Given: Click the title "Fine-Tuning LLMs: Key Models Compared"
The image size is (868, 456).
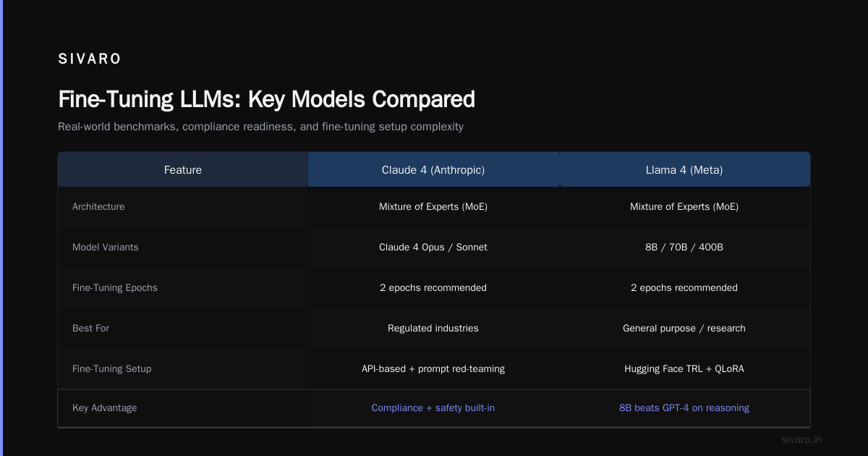Looking at the screenshot, I should click(266, 99).
